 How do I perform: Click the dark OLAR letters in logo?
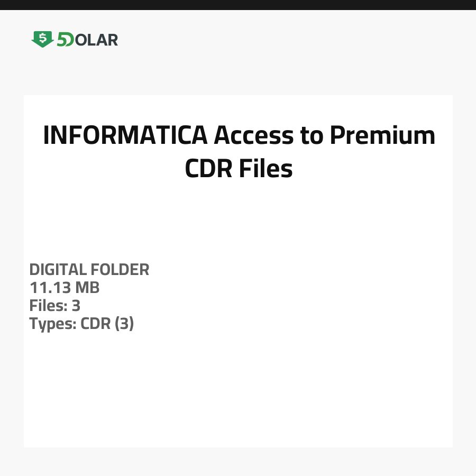click(95, 40)
